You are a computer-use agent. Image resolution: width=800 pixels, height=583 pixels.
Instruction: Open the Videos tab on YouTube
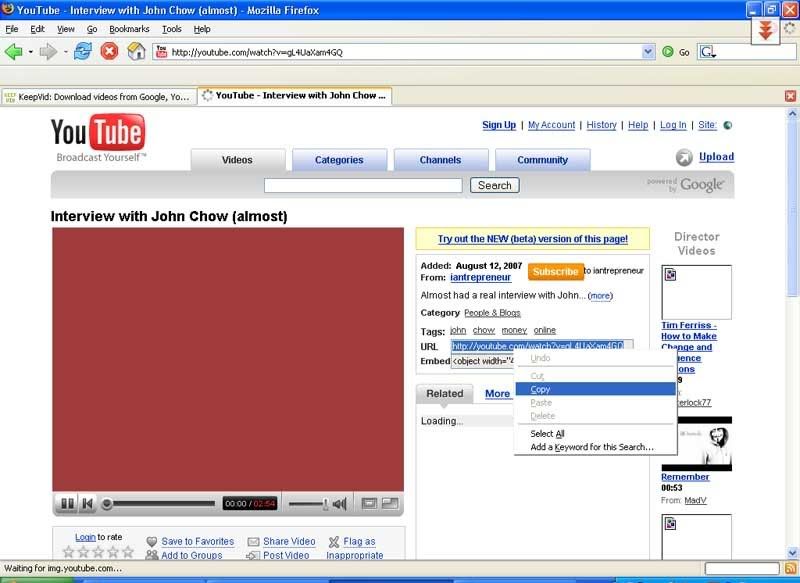(x=237, y=160)
